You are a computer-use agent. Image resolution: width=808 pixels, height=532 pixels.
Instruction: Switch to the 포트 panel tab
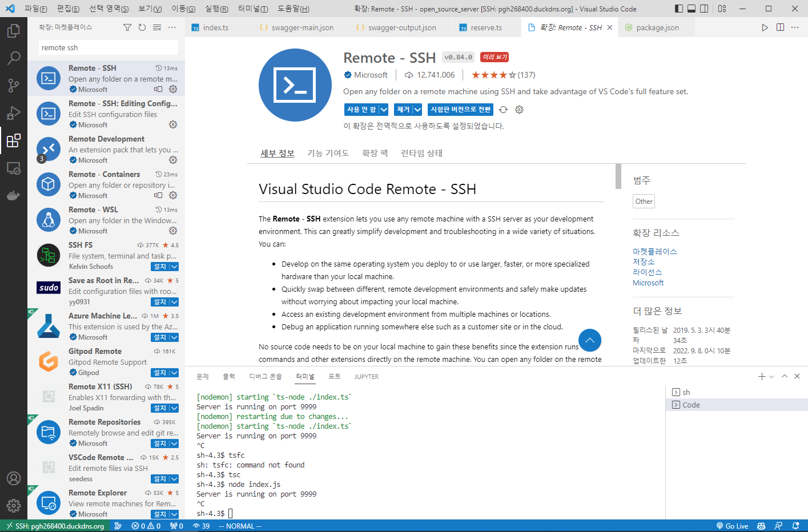334,377
